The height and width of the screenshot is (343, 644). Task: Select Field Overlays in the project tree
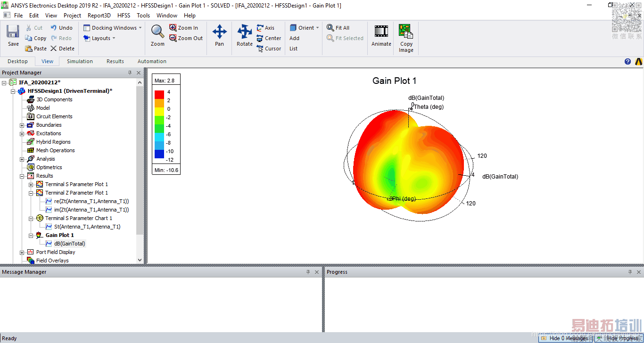pos(52,261)
